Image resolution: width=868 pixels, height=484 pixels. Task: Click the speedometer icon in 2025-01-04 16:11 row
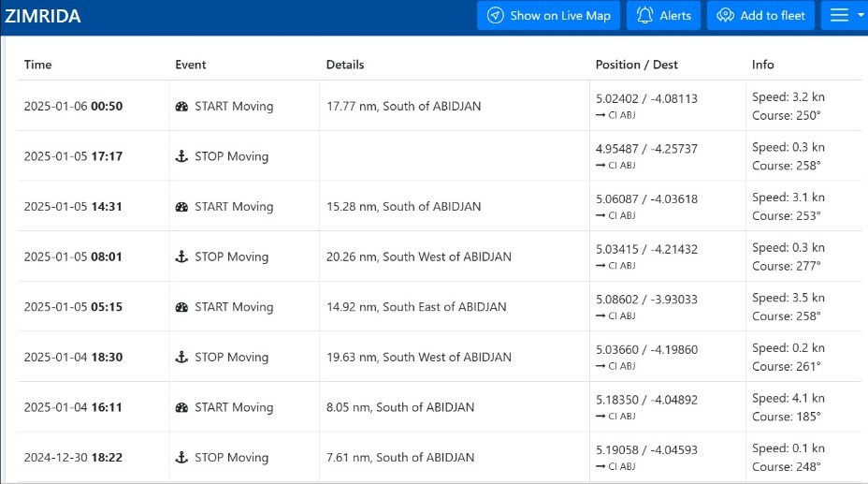pyautogui.click(x=181, y=407)
